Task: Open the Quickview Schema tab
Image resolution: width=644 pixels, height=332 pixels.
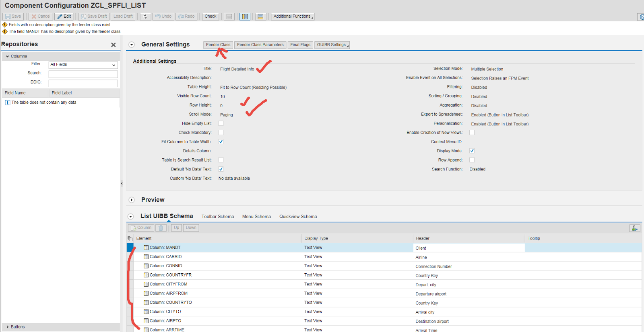Action: pos(298,217)
